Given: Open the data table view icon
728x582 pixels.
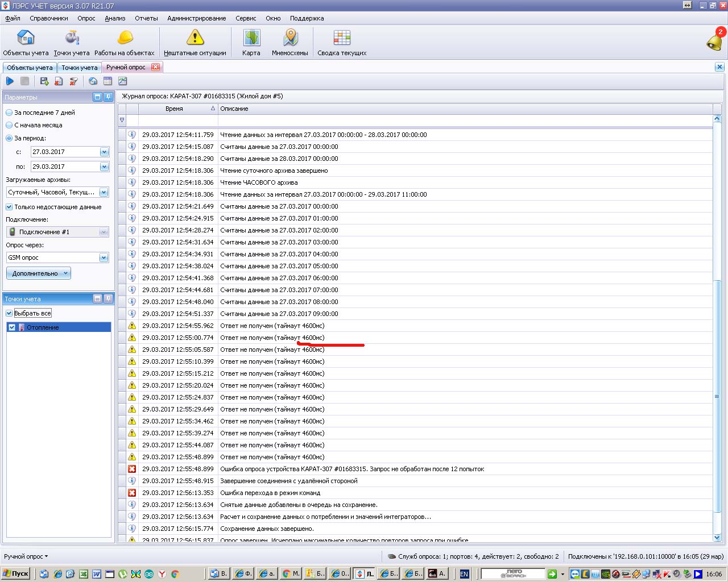Looking at the screenshot, I should [x=107, y=81].
